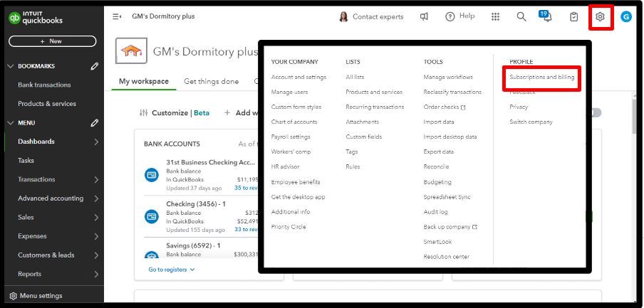The width and height of the screenshot is (644, 308).
Task: Select Recurring transactions
Action: pos(375,107)
